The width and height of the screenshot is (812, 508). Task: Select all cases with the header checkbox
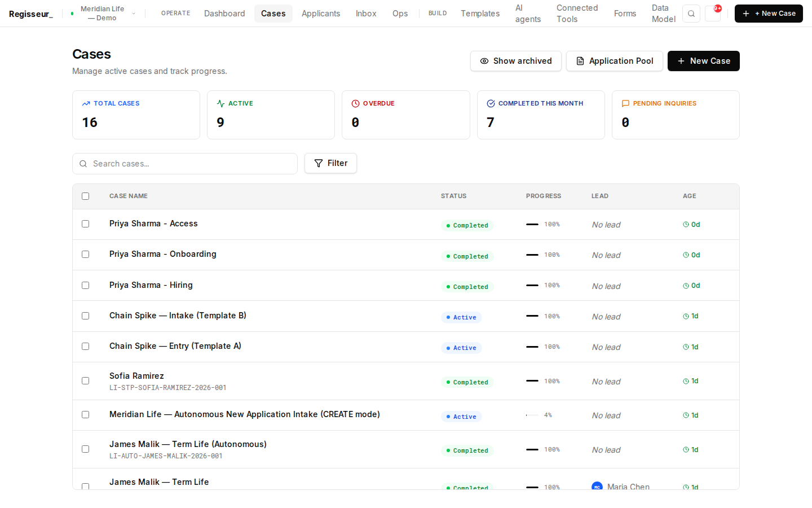click(x=86, y=196)
